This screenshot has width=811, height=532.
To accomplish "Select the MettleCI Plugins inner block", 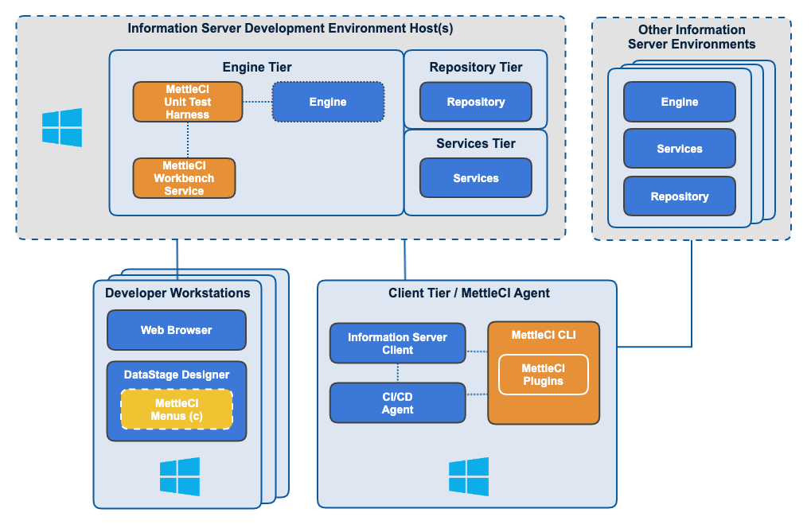I will click(x=544, y=374).
